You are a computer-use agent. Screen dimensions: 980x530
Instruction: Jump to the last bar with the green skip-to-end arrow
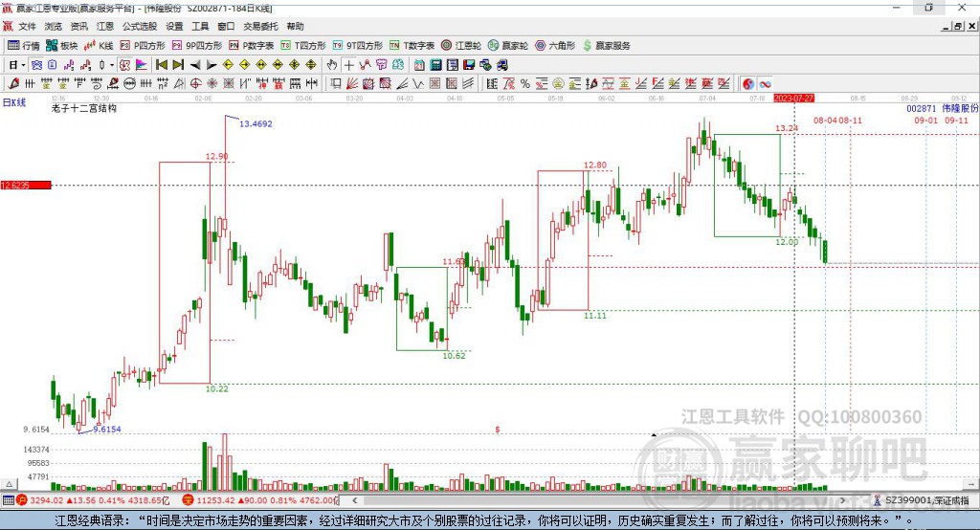point(178,65)
